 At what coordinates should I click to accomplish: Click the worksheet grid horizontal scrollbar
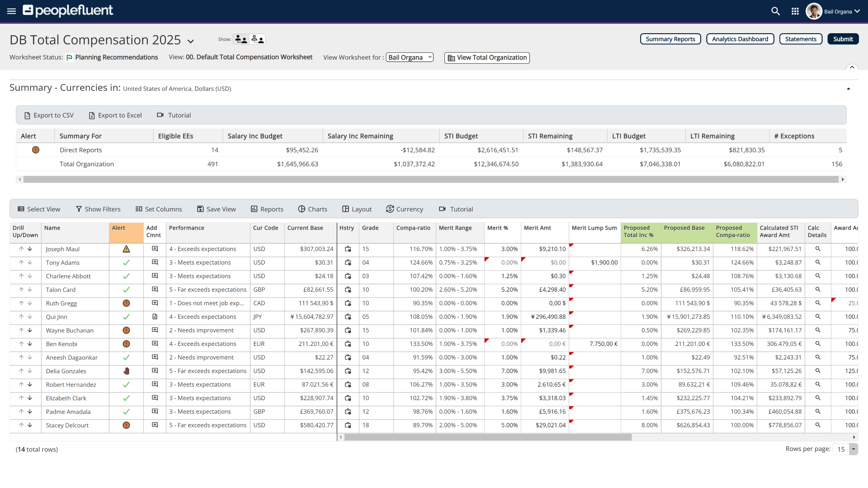[x=488, y=437]
